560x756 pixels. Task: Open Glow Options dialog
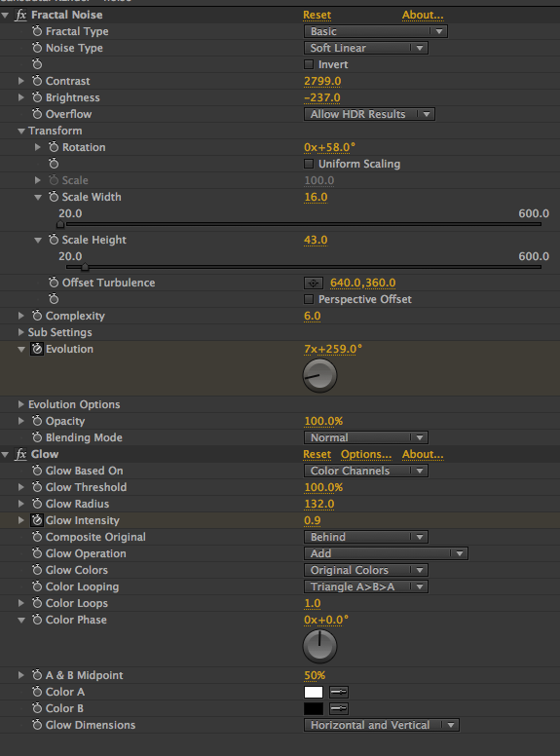tap(366, 454)
